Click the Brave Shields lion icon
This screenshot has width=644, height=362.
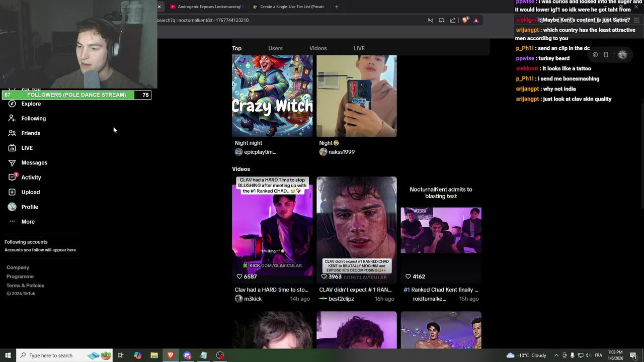click(465, 20)
